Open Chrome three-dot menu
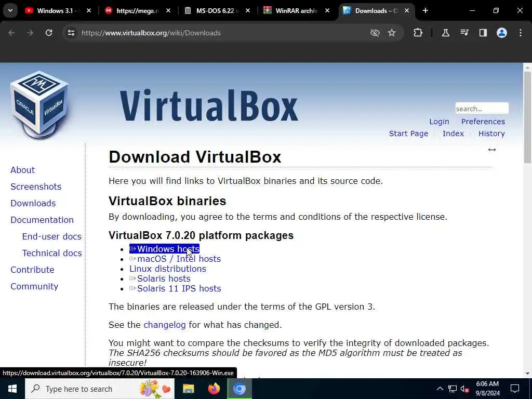 521,33
